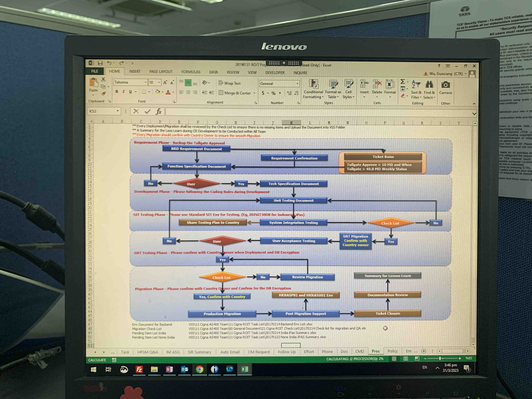The width and height of the screenshot is (532, 399).
Task: Switch to INSERT ribbon tab
Action: tap(135, 71)
